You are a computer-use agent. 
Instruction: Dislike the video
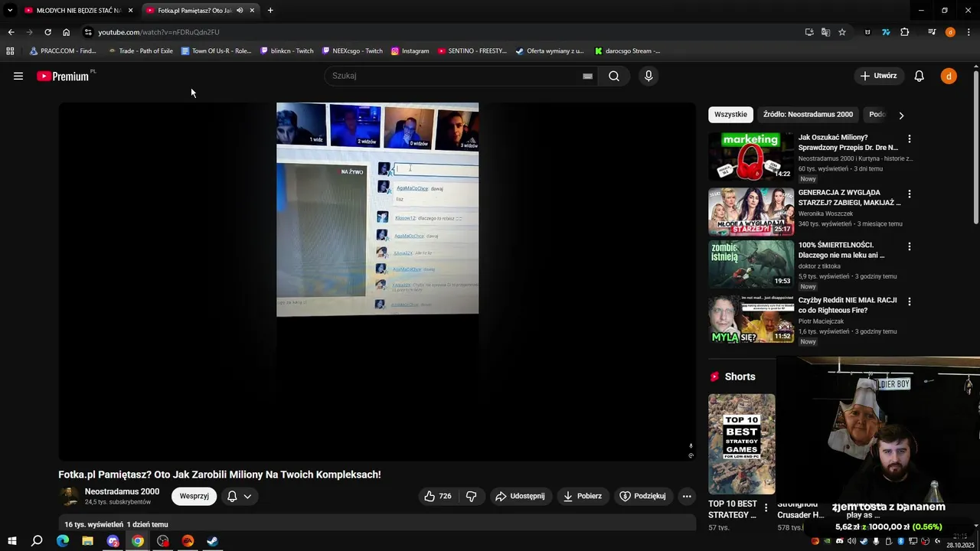coord(472,496)
